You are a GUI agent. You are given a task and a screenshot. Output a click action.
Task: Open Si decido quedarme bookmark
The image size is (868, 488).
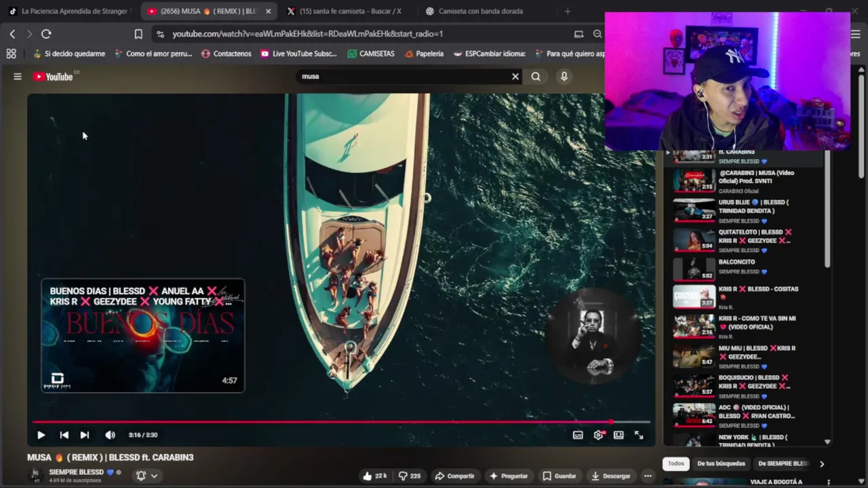[x=69, y=54]
